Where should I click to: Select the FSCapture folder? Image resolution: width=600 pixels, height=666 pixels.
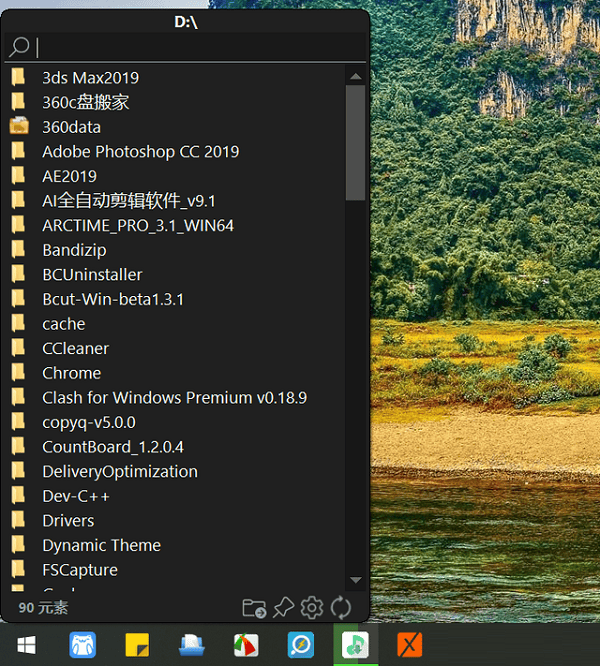176,570
